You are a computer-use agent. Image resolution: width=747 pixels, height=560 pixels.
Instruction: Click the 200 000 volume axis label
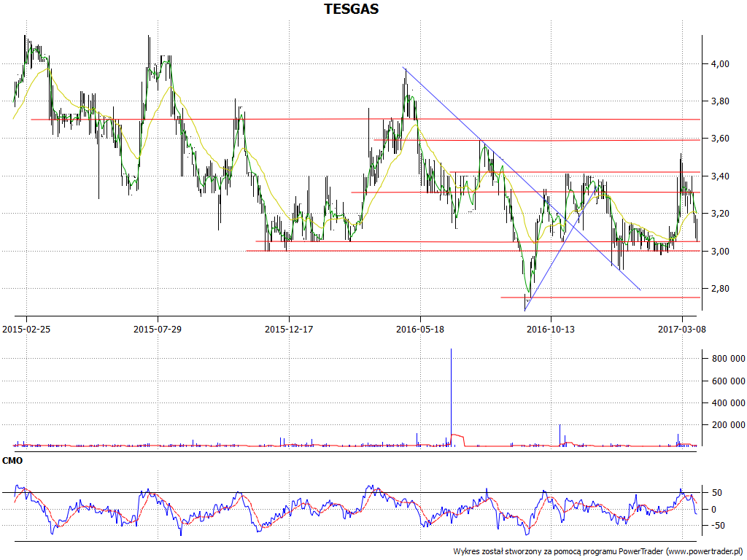coord(728,425)
